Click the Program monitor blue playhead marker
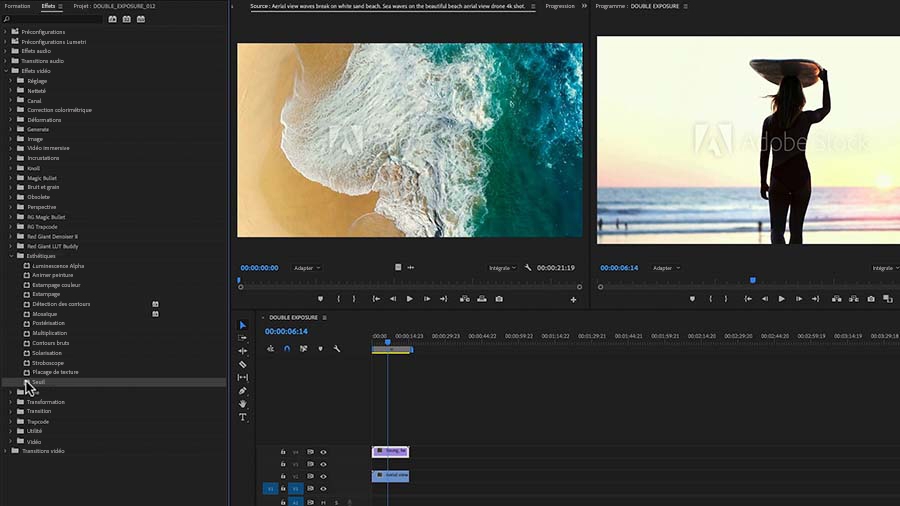900x506 pixels. (x=753, y=281)
